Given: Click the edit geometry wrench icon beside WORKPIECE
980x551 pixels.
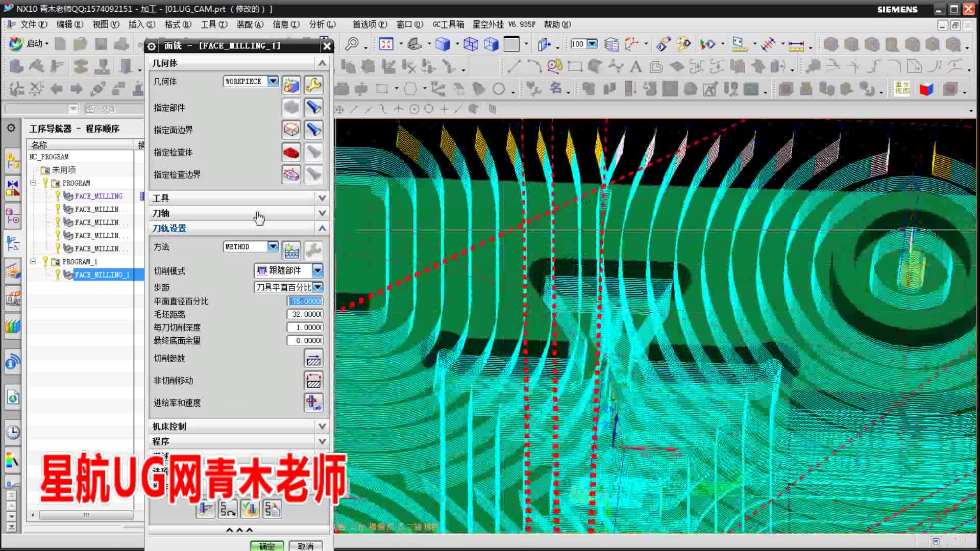Looking at the screenshot, I should [x=313, y=85].
